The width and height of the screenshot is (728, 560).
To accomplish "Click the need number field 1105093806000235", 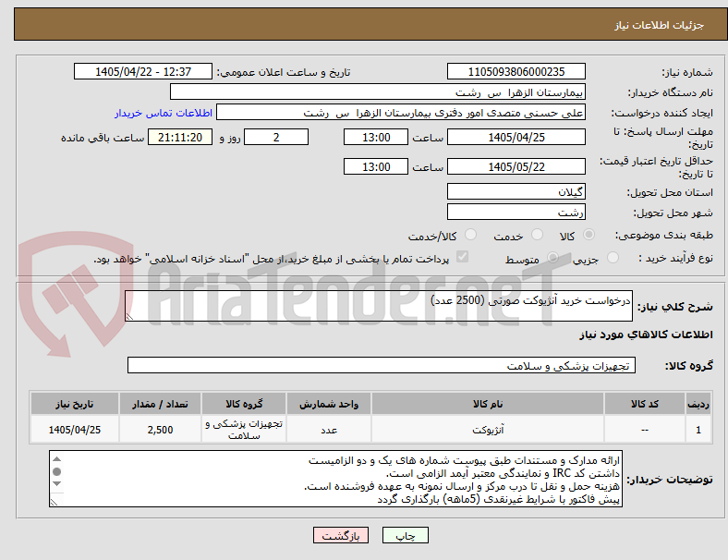I will coord(516,71).
